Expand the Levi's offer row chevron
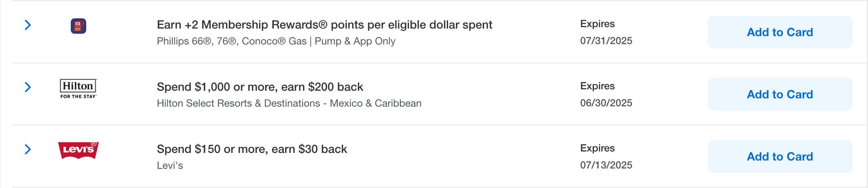This screenshot has height=188, width=868. pyautogui.click(x=28, y=149)
